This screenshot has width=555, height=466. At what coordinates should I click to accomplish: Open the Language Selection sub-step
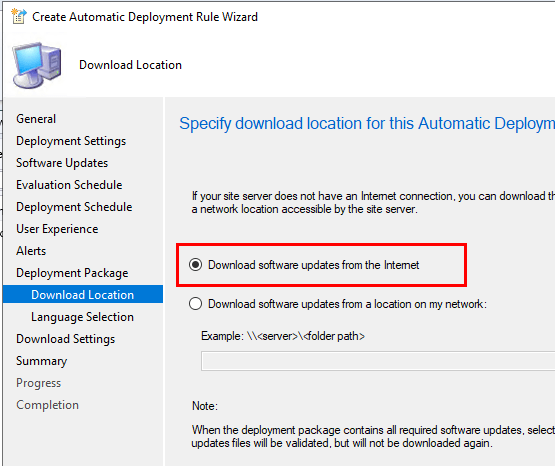point(82,317)
